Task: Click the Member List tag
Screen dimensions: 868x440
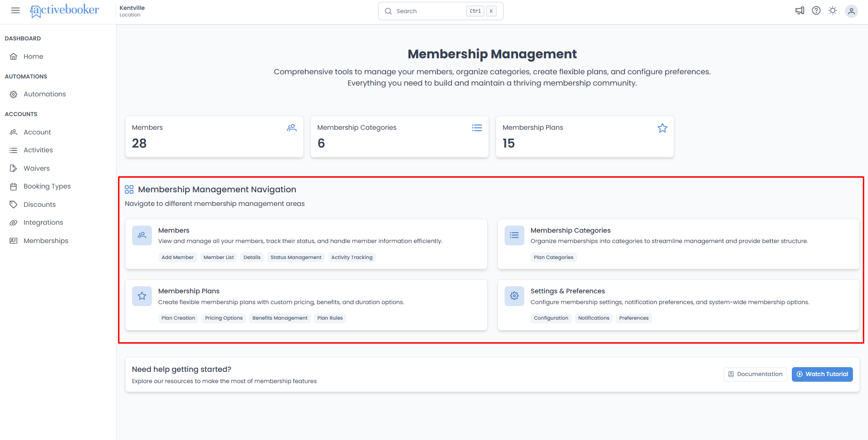Action: pyautogui.click(x=219, y=258)
